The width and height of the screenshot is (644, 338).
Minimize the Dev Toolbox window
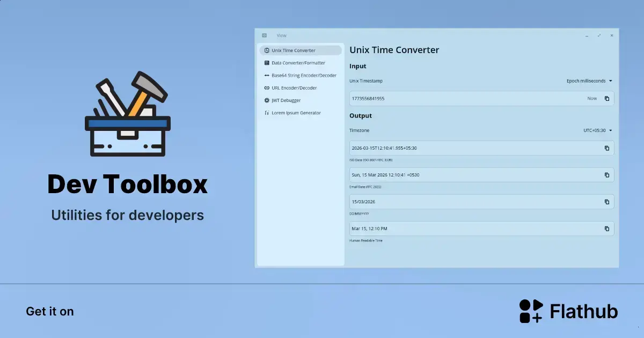(x=587, y=35)
